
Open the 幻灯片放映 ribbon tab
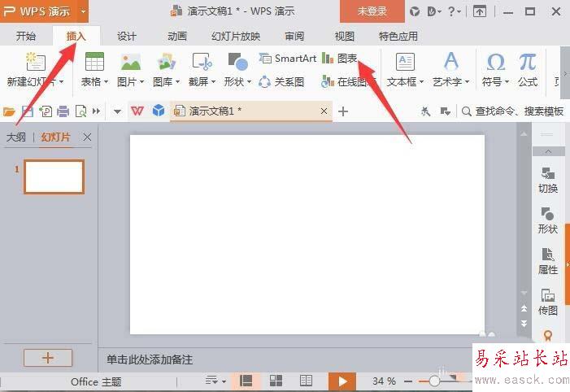click(x=236, y=37)
